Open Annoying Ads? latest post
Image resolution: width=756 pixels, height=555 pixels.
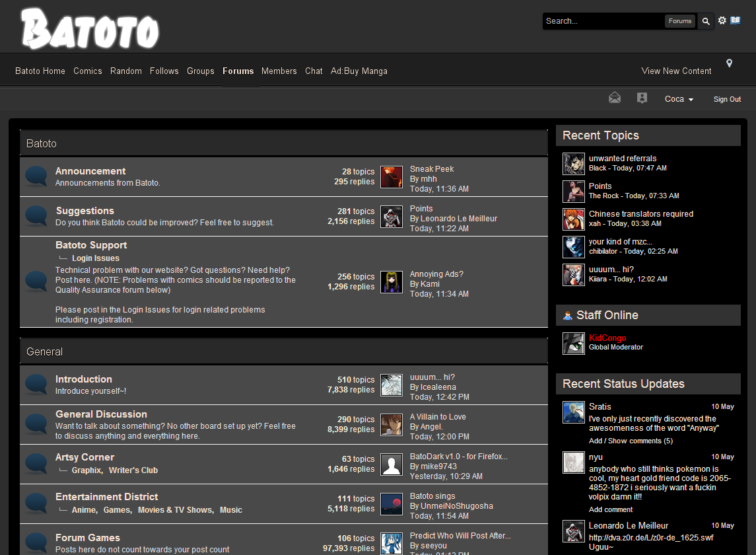(x=436, y=274)
